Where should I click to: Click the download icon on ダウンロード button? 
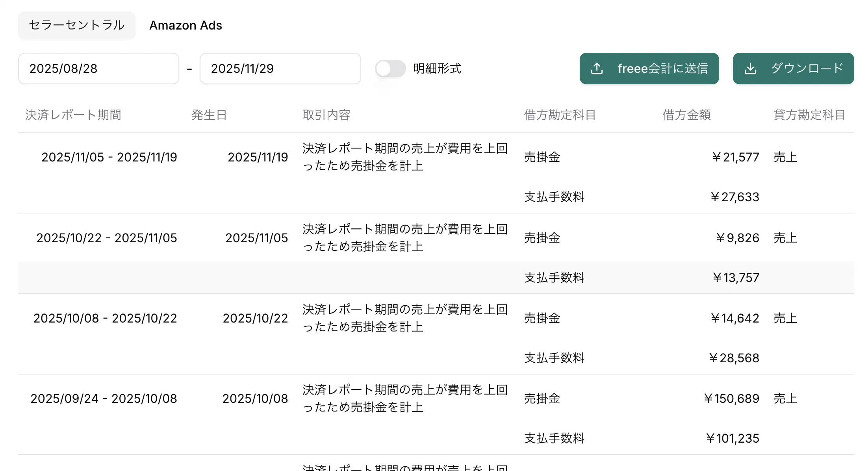point(751,68)
